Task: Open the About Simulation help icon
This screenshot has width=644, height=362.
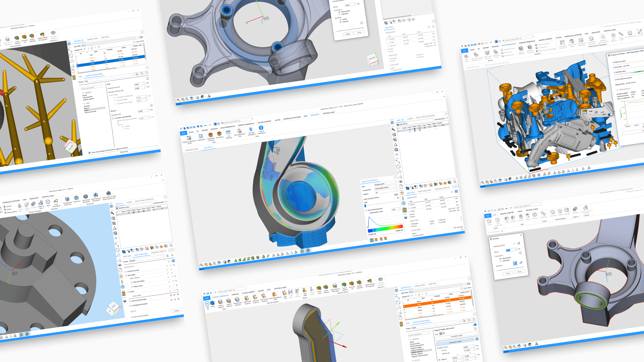Action: [261, 128]
